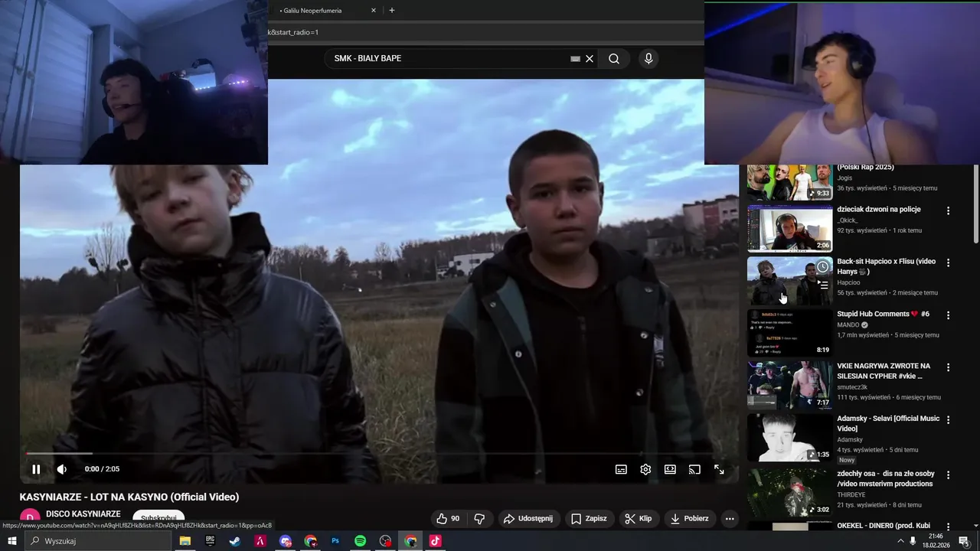
Task: Open Epic Games Launcher from taskbar
Action: (x=211, y=541)
